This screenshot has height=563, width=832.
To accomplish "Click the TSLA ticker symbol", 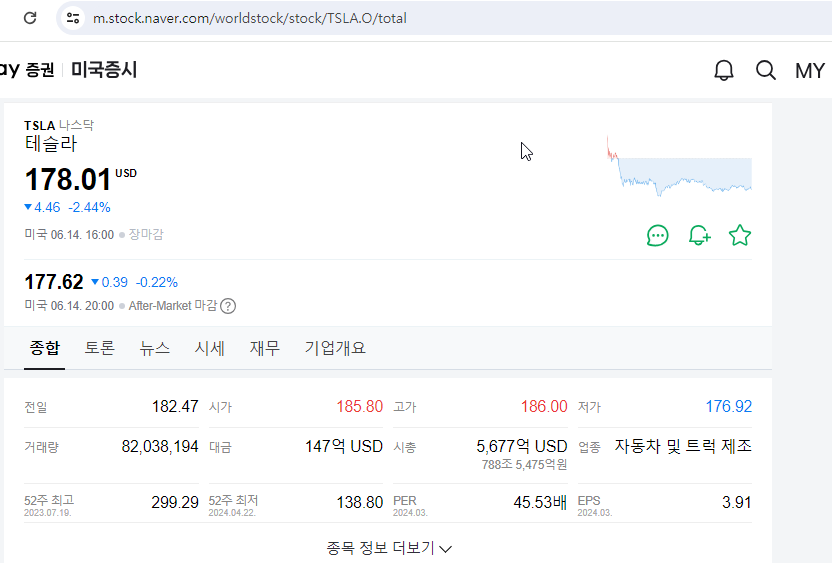I will tap(40, 126).
